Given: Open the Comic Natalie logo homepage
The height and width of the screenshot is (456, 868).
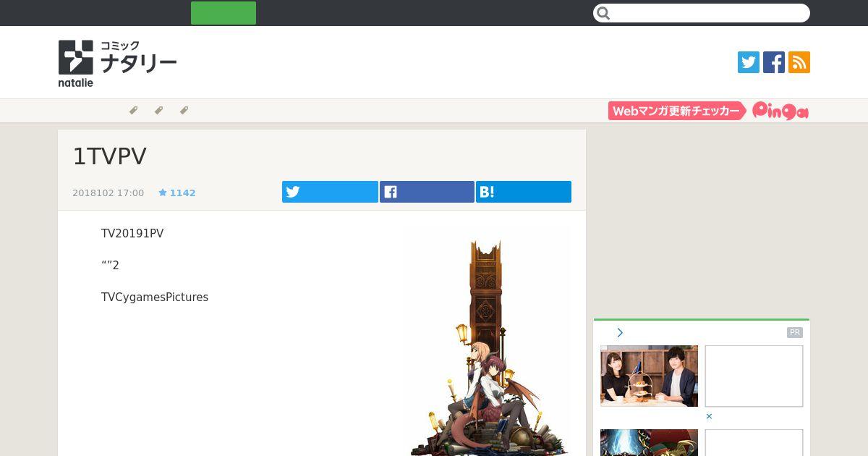Looking at the screenshot, I should 117,63.
